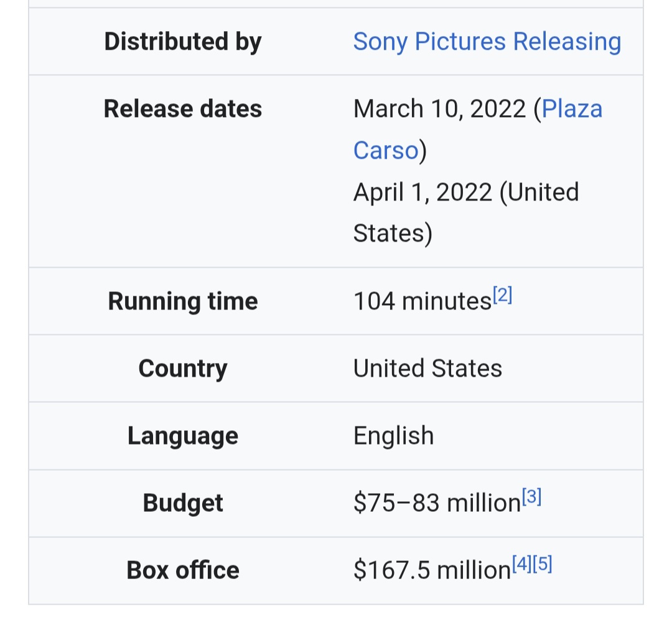Viewport: 672px width, 622px height.
Task: Open the Sony Pictures Releasing link
Action: [487, 42]
